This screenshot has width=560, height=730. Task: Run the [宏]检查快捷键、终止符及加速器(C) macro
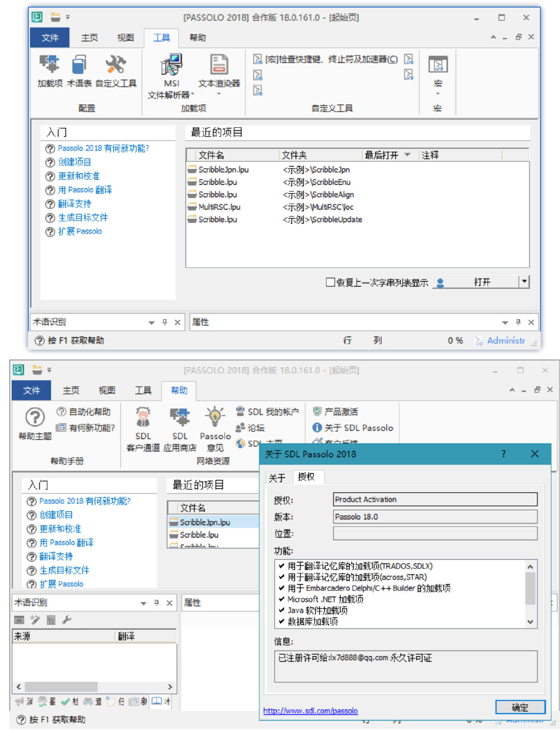click(x=326, y=59)
